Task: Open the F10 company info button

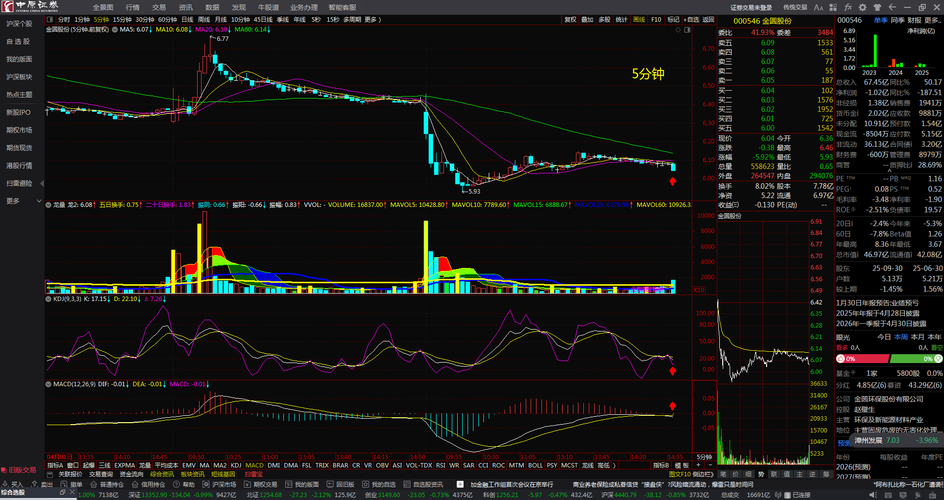Action: [656, 19]
